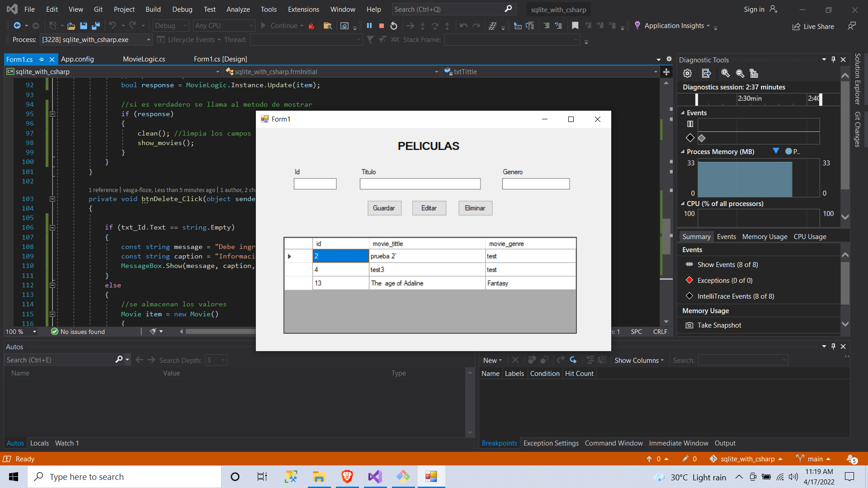Click the Eliminar button in Form1
Screen dimensions: 868x488
[475, 208]
